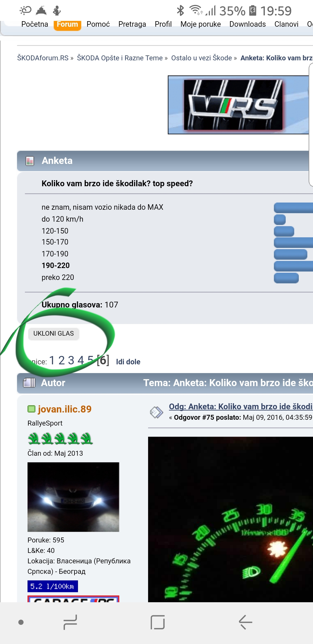Viewport: 313px width, 644px height.
Task: Open recent apps with the square icon
Action: [158, 622]
